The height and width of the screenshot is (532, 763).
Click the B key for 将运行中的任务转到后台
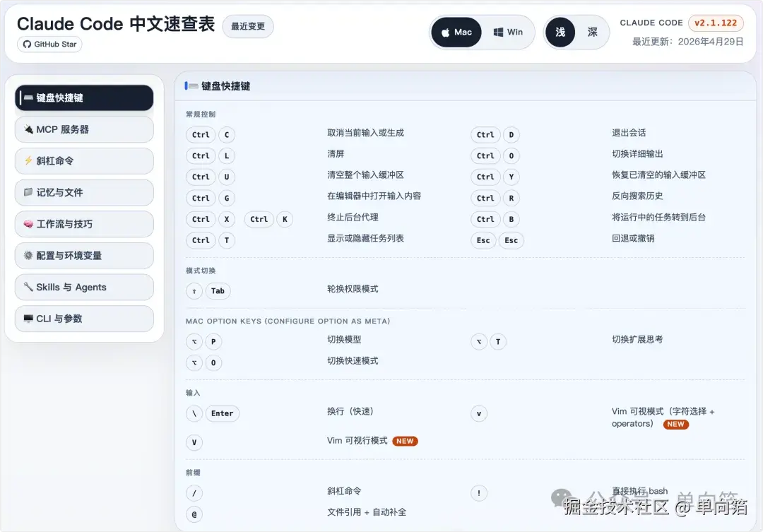(x=511, y=219)
